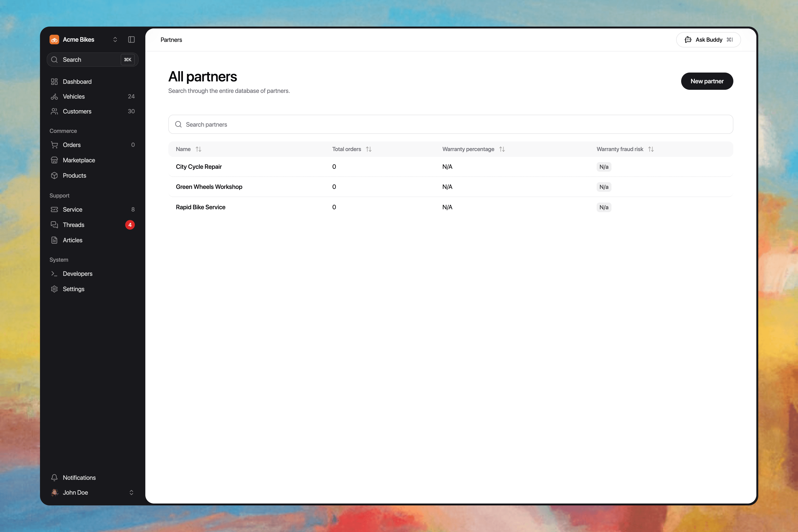Click the Service ticket icon
This screenshot has height=532, width=798.
[x=54, y=209]
